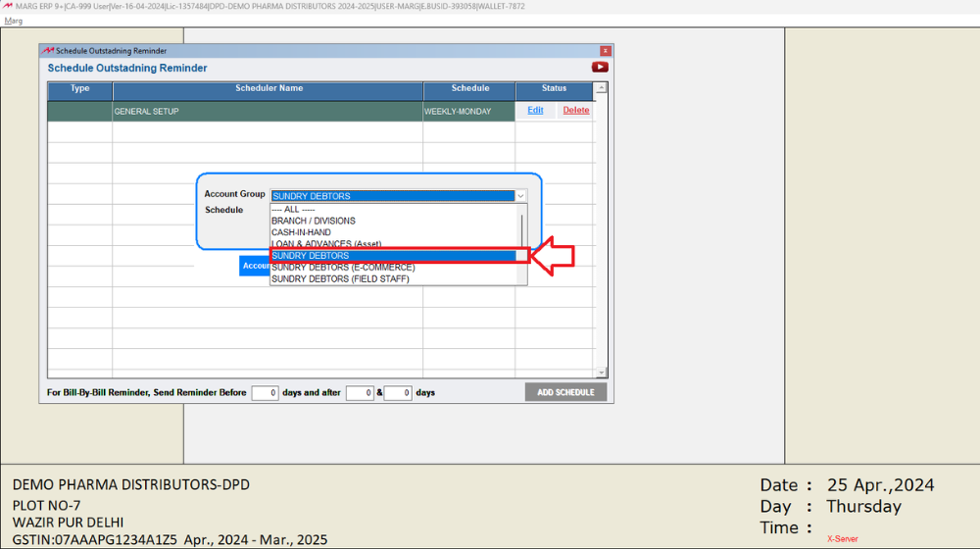The image size is (980, 549).
Task: Pick CASH-IN-HAND from the dropdown list
Action: (x=301, y=232)
